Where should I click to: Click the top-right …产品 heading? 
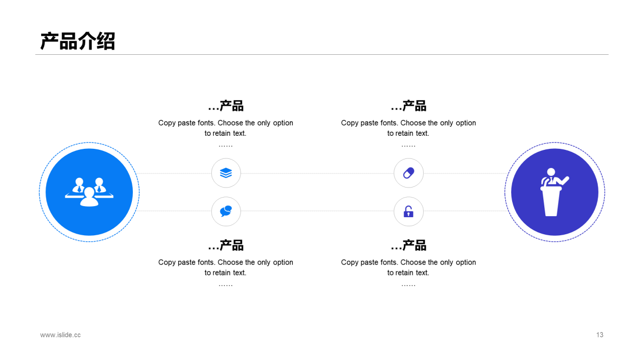tap(409, 106)
